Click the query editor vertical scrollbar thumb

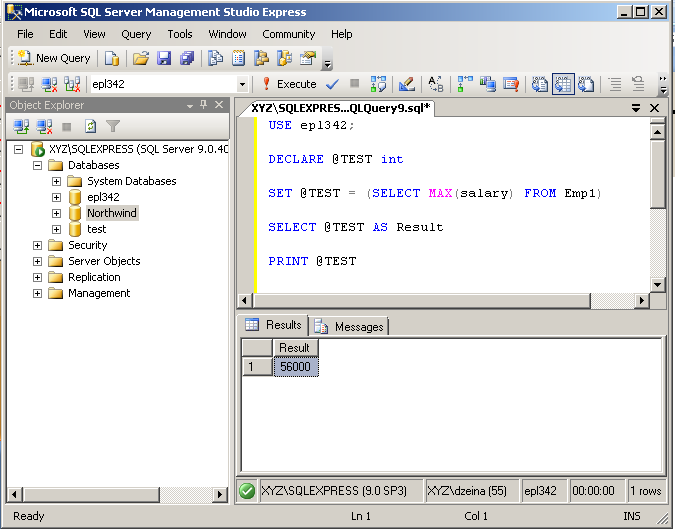(x=657, y=173)
